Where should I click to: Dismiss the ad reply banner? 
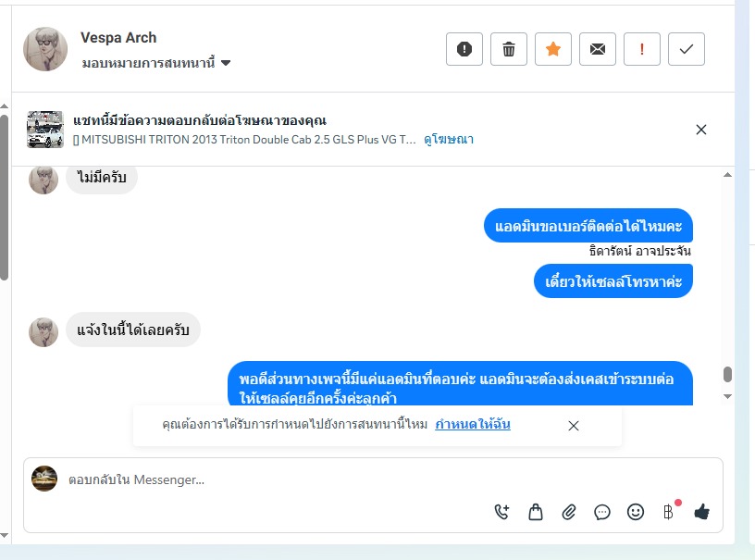[x=701, y=130]
